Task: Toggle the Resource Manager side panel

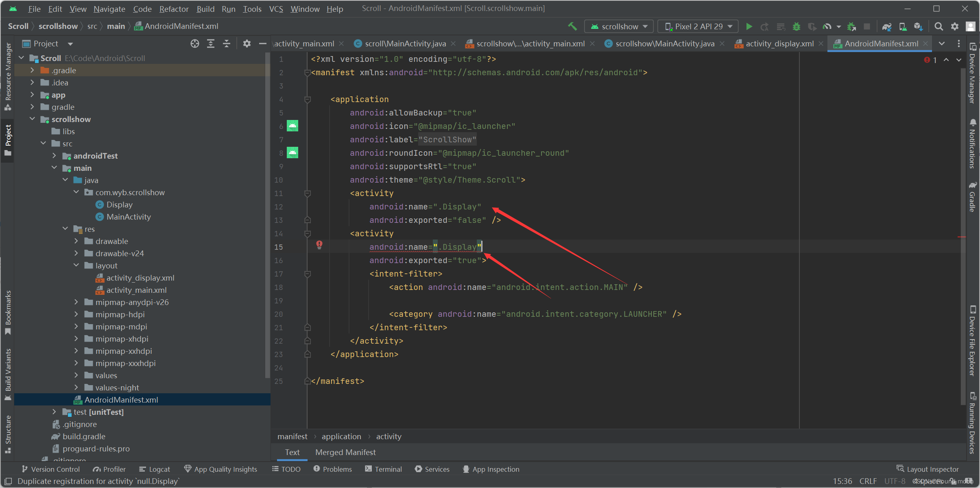Action: coord(8,76)
